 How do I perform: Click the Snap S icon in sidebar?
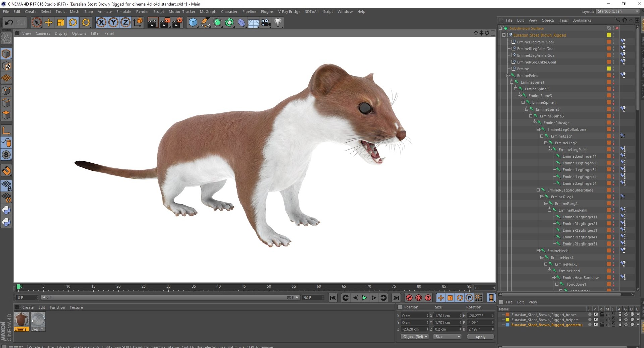point(6,155)
